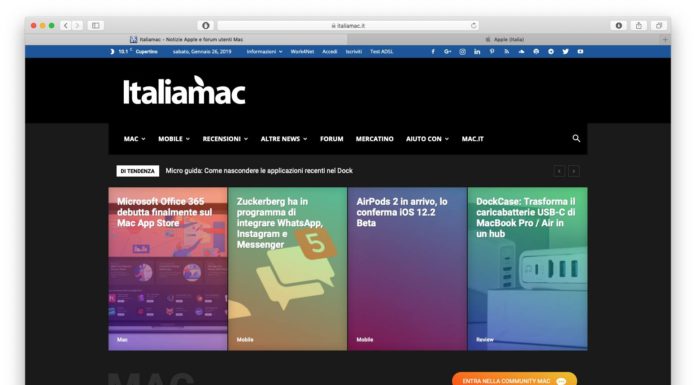Screen dimensions: 696x385
Task: Open the AirPods 2 article card
Action: point(407,269)
